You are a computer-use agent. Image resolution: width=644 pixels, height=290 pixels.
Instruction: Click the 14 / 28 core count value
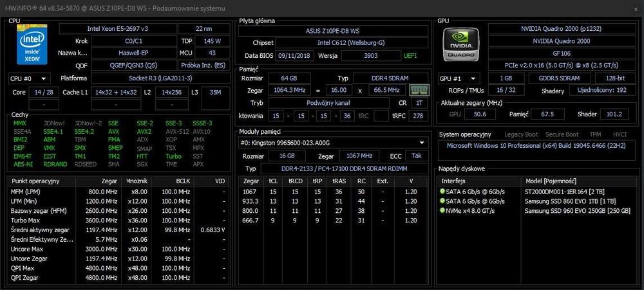(44, 93)
